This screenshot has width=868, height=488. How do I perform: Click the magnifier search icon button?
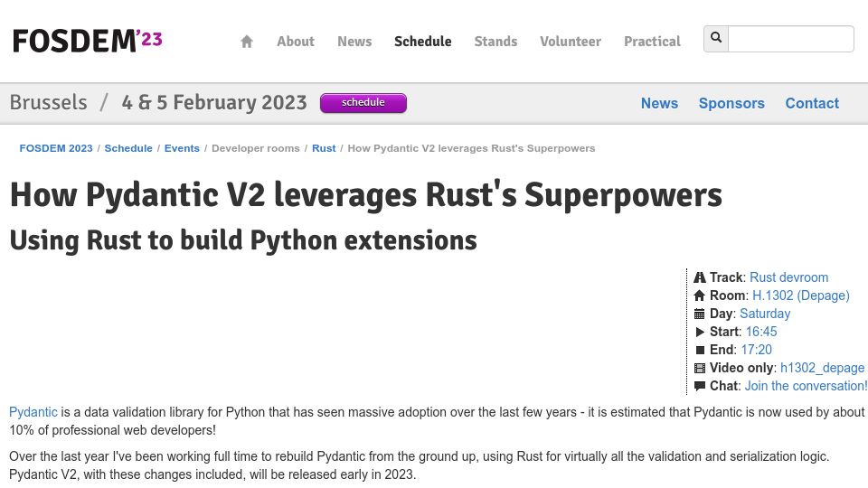716,38
